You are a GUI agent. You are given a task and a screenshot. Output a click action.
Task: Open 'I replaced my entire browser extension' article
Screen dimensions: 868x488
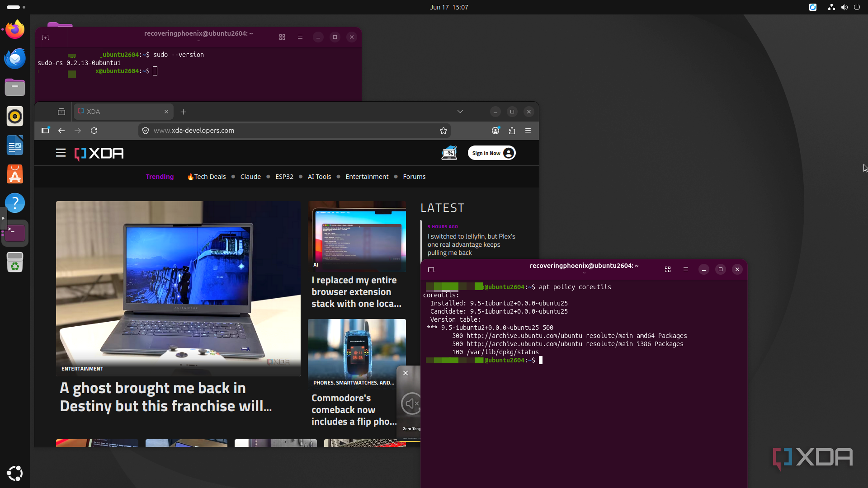tap(356, 292)
